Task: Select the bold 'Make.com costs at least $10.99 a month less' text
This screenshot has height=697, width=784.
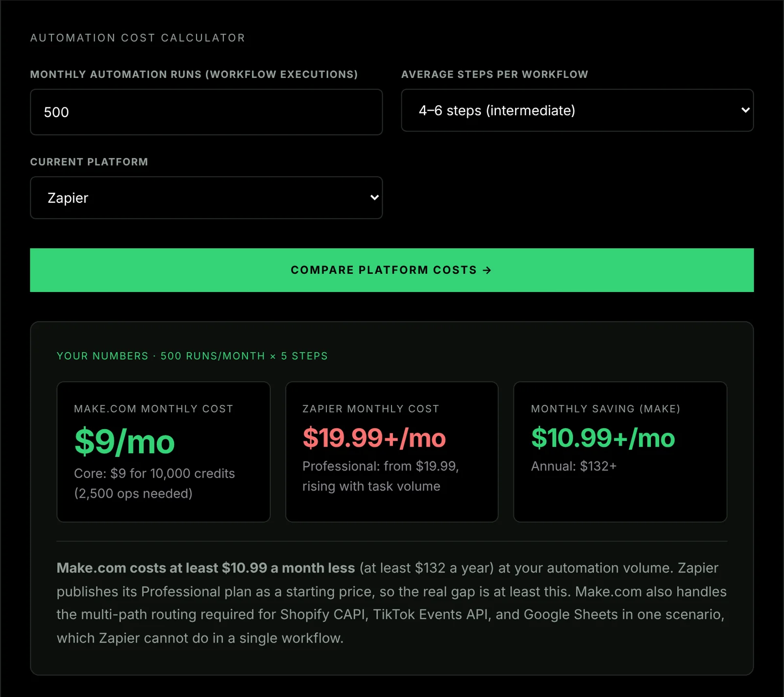Action: (206, 568)
